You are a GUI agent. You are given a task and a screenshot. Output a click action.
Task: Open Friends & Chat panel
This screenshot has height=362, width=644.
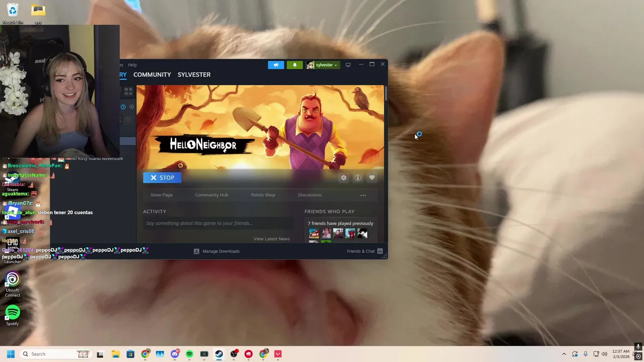(364, 251)
